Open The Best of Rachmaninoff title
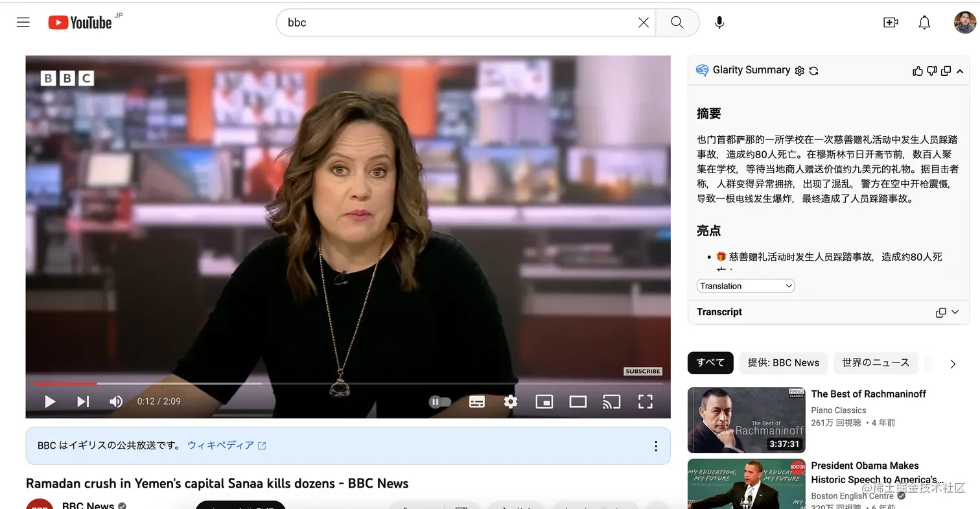 click(x=869, y=394)
